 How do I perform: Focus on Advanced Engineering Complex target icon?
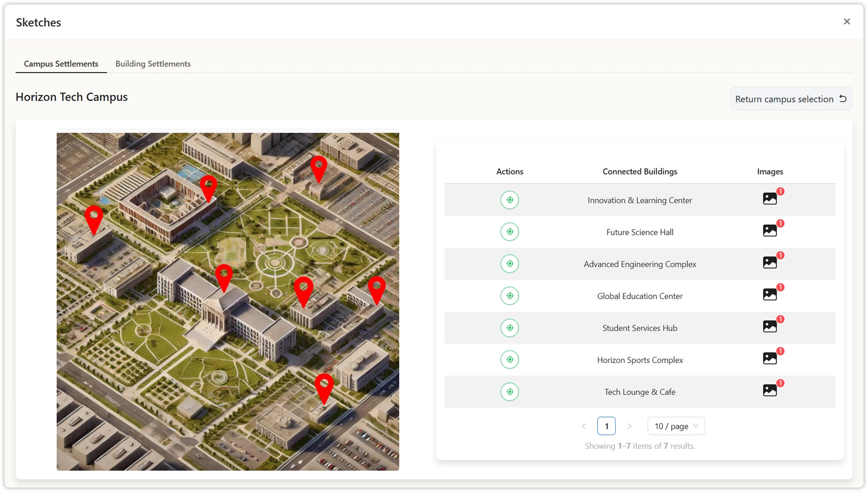point(510,264)
